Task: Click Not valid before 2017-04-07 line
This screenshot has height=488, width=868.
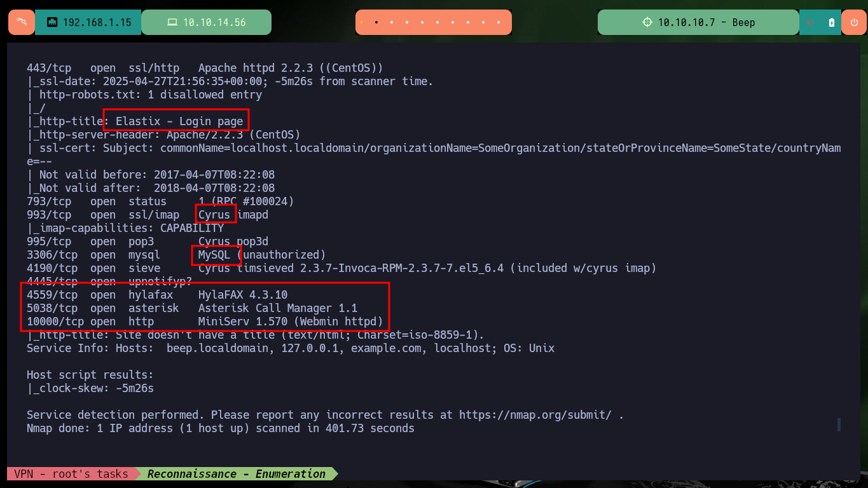Action: (151, 175)
